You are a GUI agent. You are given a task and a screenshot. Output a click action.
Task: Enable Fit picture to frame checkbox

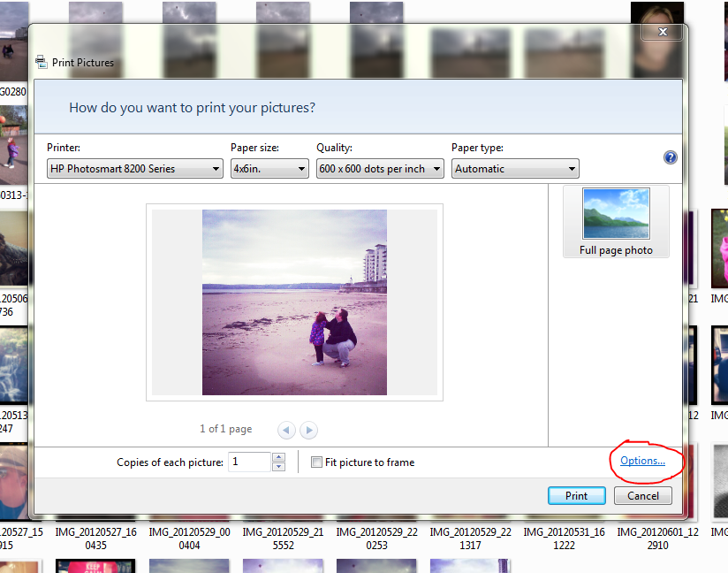(316, 462)
